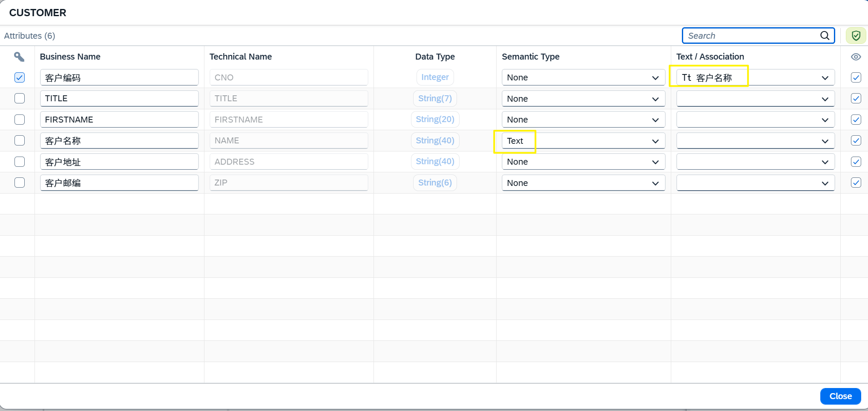Screen dimensions: 868x411
Task: Mark 客户名称 attribute as key
Action: pos(20,140)
